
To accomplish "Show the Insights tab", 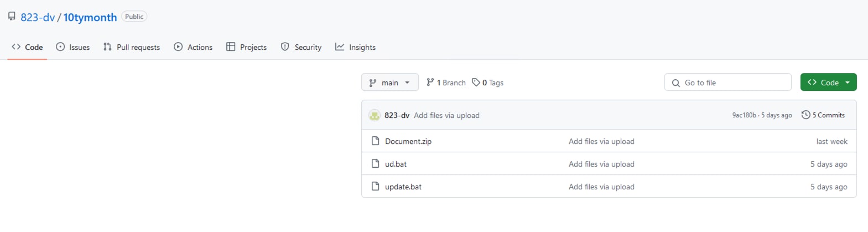I will (355, 47).
